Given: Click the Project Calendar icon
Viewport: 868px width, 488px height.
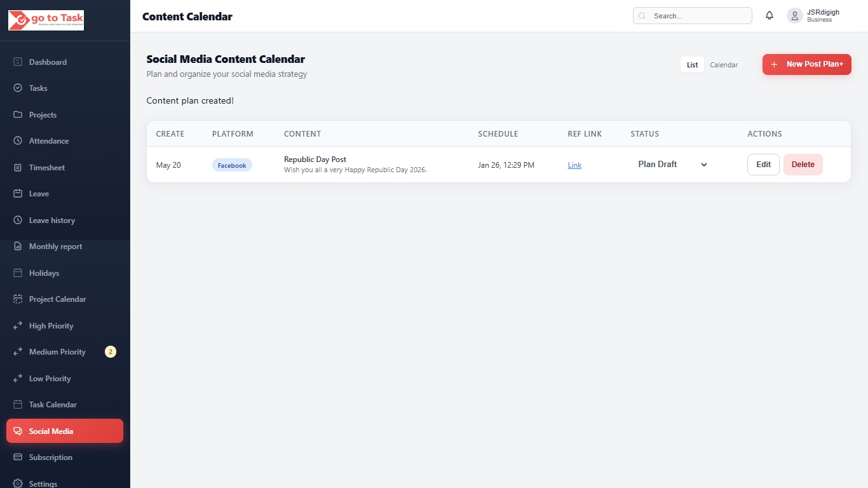Looking at the screenshot, I should point(18,299).
